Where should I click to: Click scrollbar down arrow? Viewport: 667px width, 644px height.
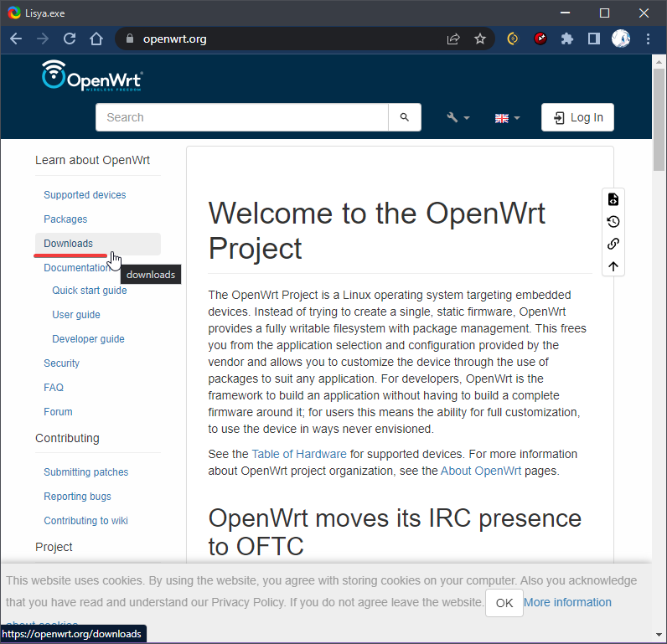(x=659, y=635)
